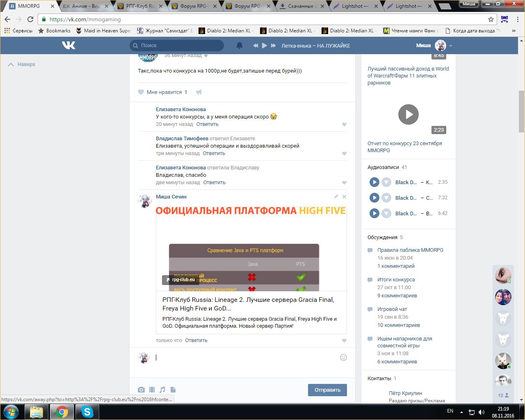Open discussion Правила паблика MMORPG
This screenshot has height=420, width=525.
[x=410, y=250]
